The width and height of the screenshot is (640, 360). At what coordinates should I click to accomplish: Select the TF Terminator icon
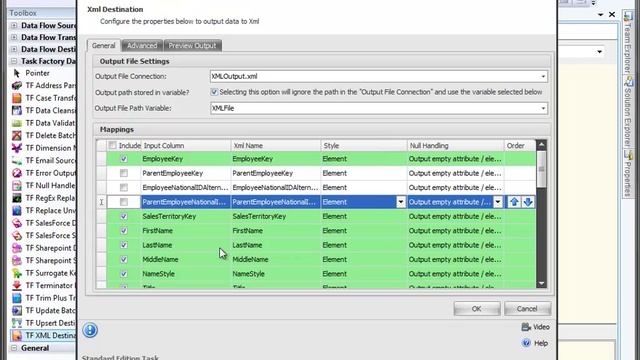coord(17,285)
